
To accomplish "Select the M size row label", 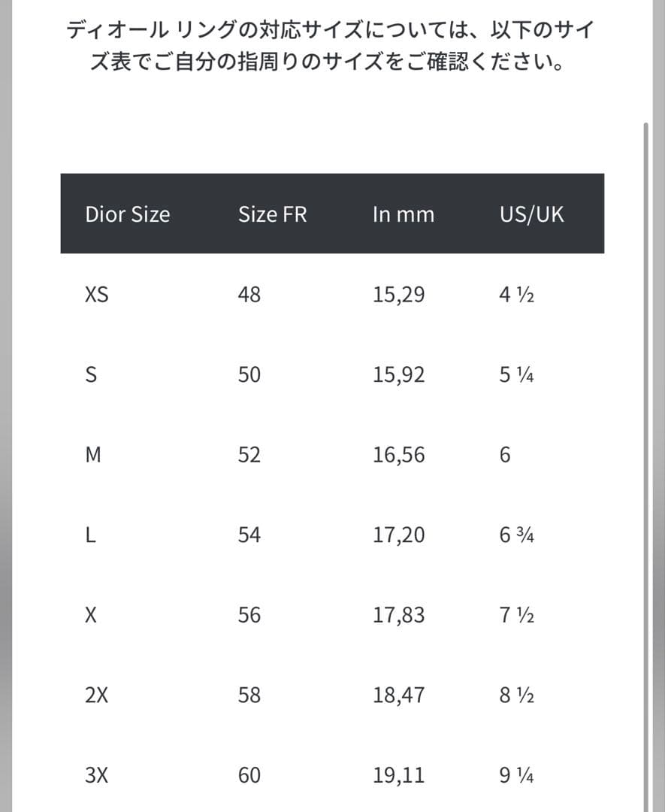I will click(x=93, y=455).
